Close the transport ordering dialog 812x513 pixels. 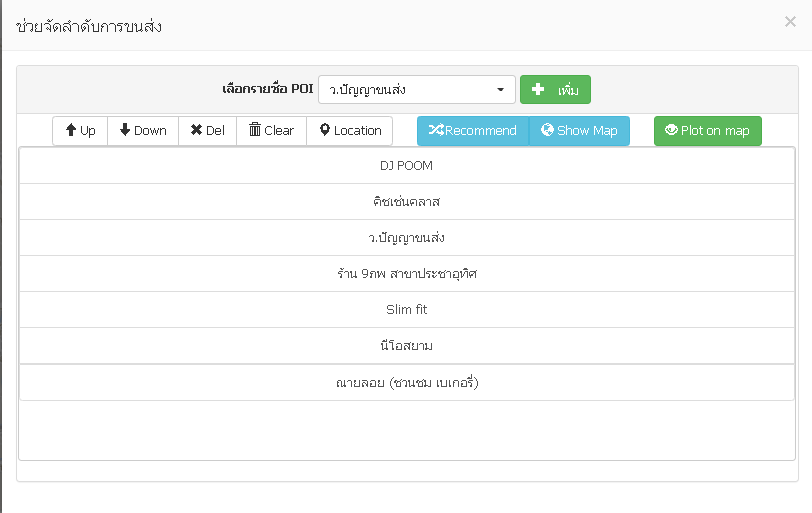pos(790,22)
